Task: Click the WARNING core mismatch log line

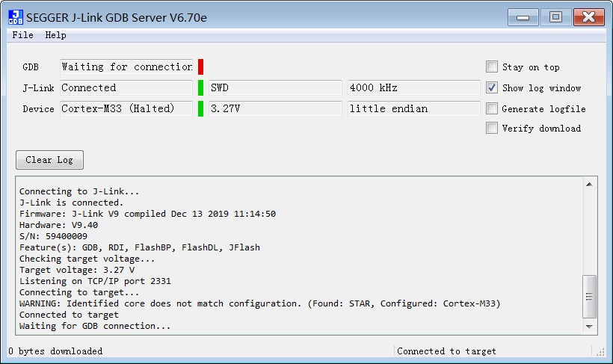Action: tap(260, 303)
